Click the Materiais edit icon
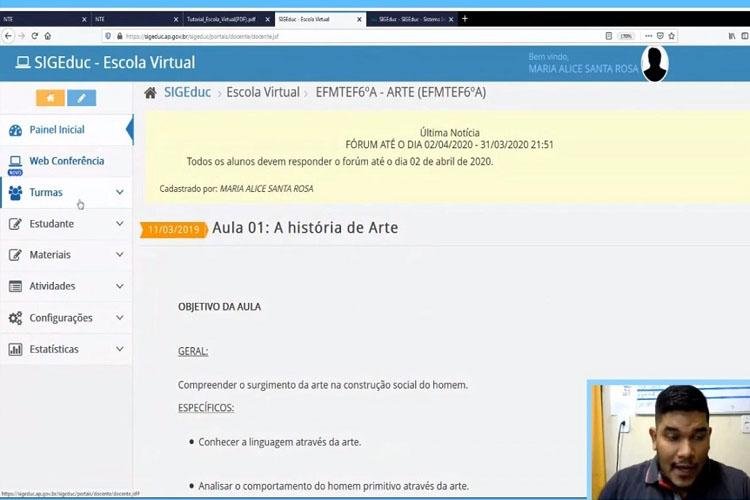This screenshot has height=500, width=750. click(15, 255)
